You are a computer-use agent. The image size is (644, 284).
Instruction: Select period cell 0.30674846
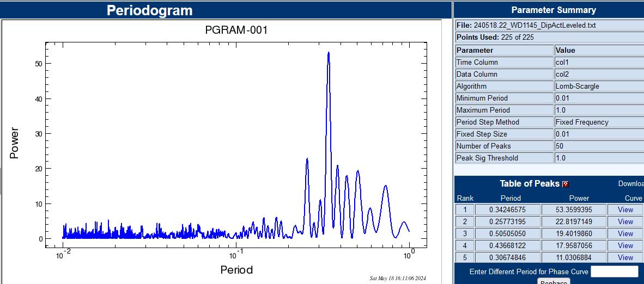click(x=507, y=257)
